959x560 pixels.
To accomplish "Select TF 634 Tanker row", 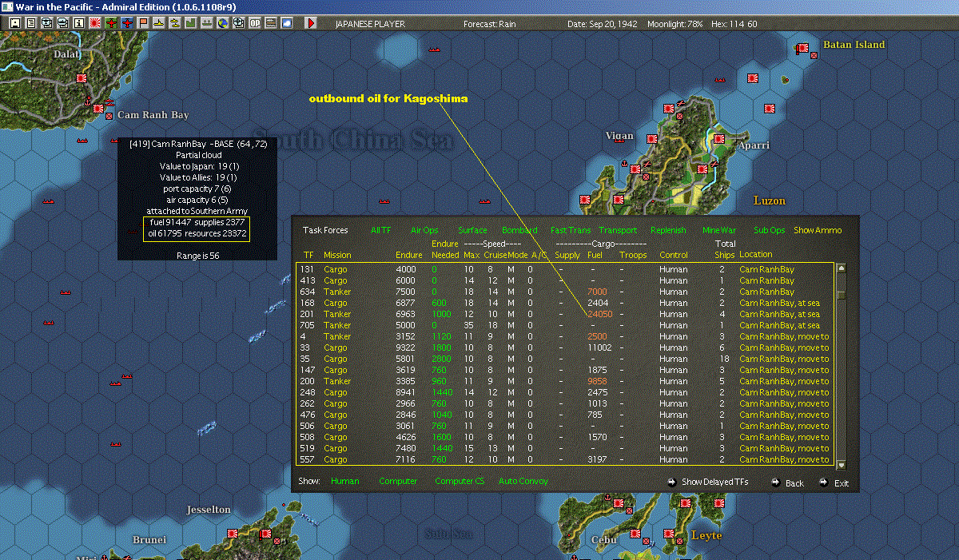I will (x=565, y=292).
